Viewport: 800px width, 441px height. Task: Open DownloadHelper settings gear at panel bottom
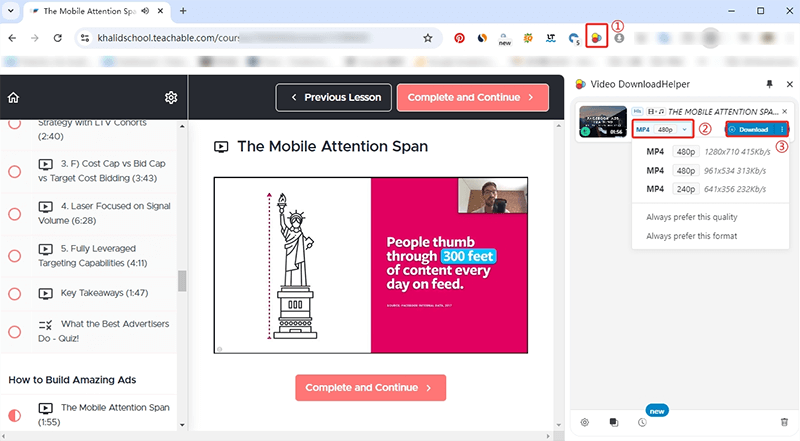585,422
